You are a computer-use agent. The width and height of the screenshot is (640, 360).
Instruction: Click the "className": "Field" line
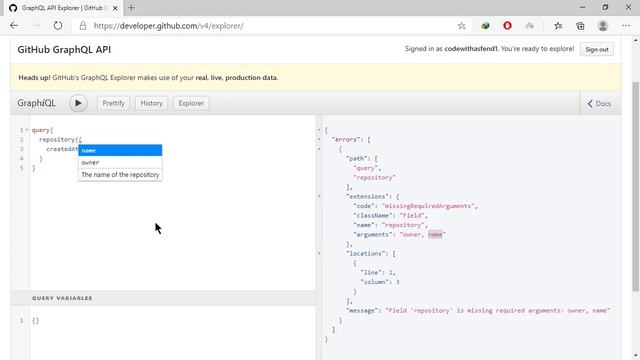(x=390, y=216)
